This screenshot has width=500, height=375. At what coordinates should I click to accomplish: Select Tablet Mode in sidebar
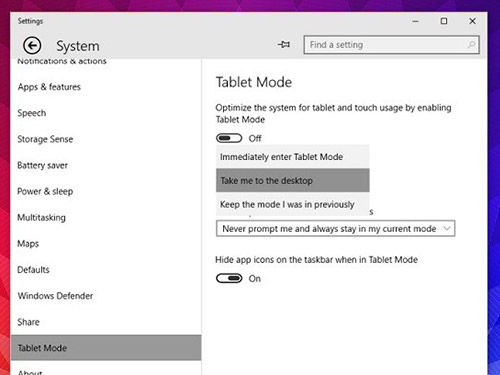tap(106, 348)
